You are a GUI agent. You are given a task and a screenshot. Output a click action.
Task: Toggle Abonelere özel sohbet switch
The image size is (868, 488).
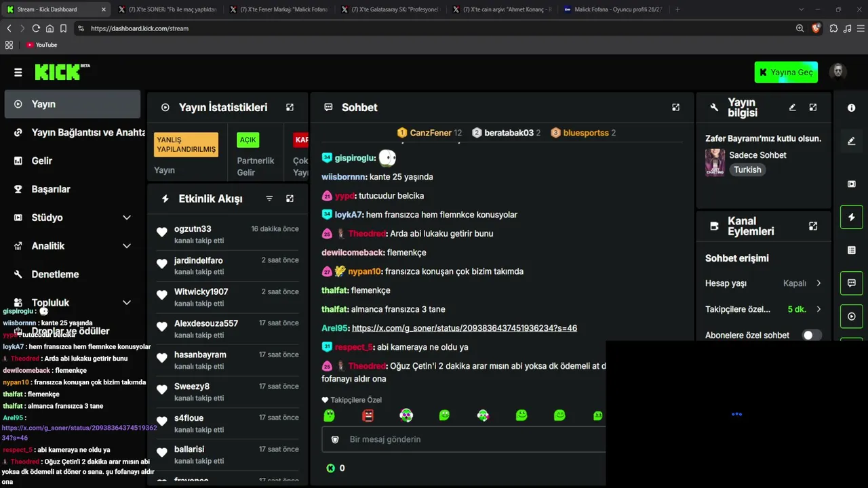point(812,335)
